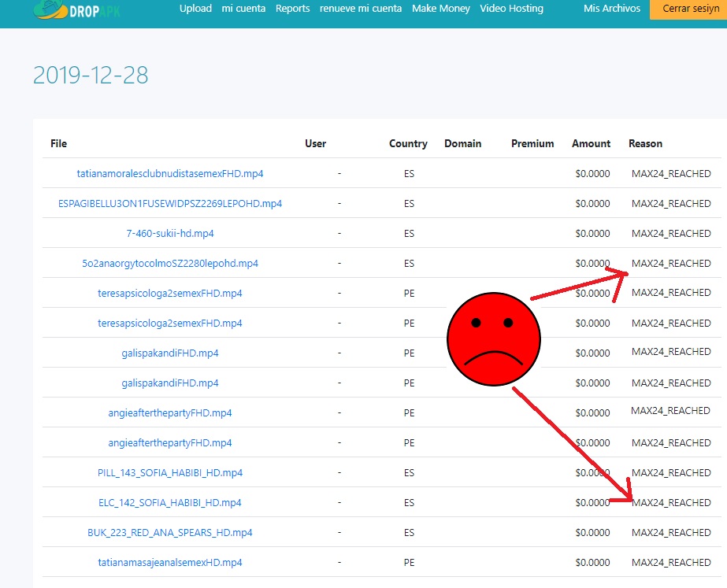727x588 pixels.
Task: Open BUK_223_RED_ANA_SPEARS_HD.mp4 link
Action: pyautogui.click(x=170, y=533)
